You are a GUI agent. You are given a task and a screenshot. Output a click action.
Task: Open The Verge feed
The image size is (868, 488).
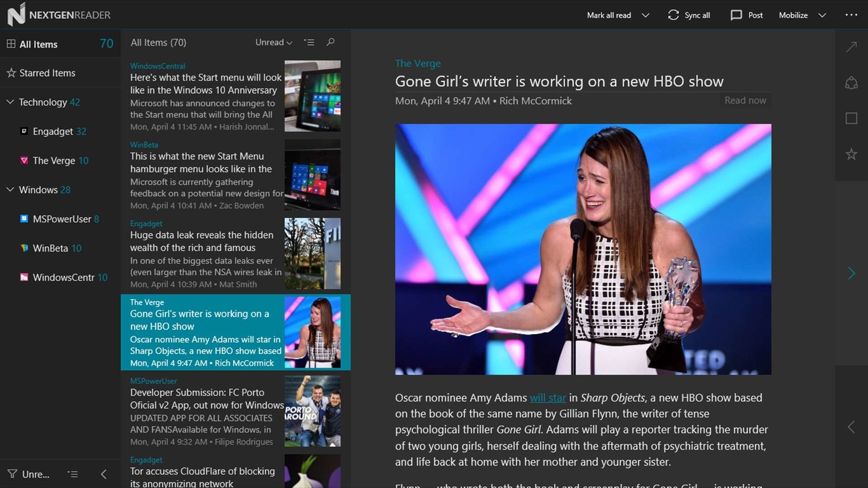coord(54,160)
